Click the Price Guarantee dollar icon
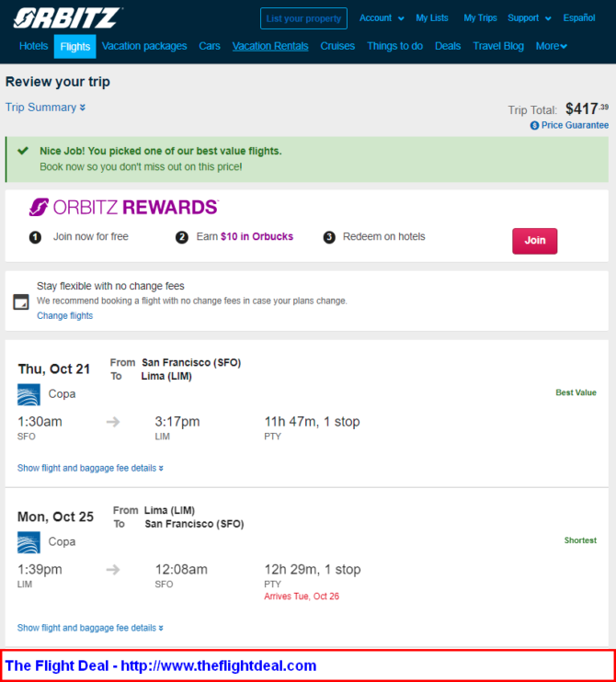616x682 pixels. 534,126
